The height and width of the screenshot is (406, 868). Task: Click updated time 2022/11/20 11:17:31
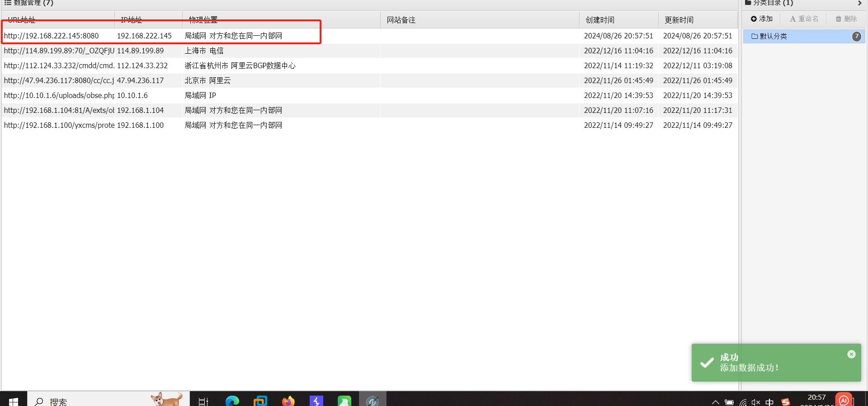click(698, 110)
